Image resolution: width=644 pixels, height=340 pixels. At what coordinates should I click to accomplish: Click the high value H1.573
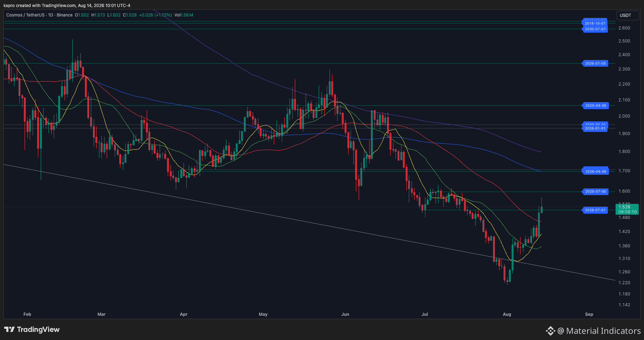click(98, 15)
